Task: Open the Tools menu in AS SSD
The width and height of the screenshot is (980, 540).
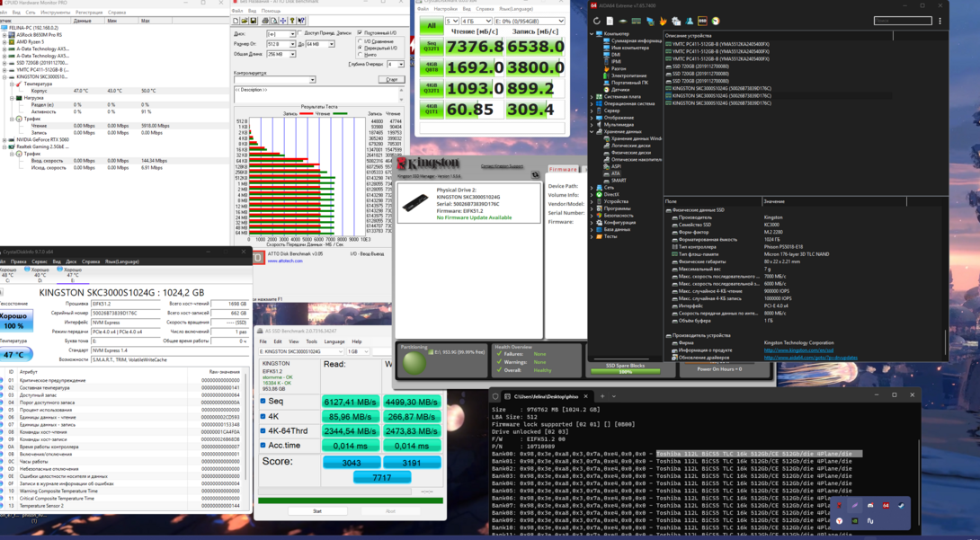Action: click(311, 341)
